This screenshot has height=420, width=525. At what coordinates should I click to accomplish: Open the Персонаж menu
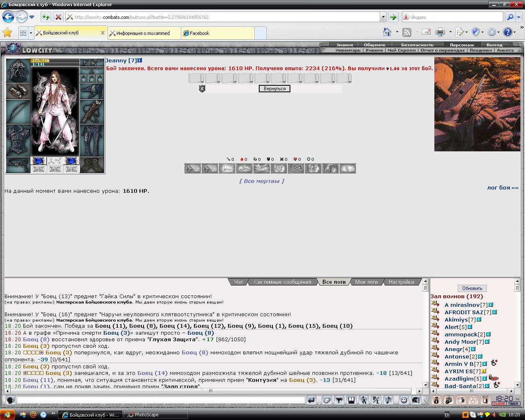tap(462, 45)
